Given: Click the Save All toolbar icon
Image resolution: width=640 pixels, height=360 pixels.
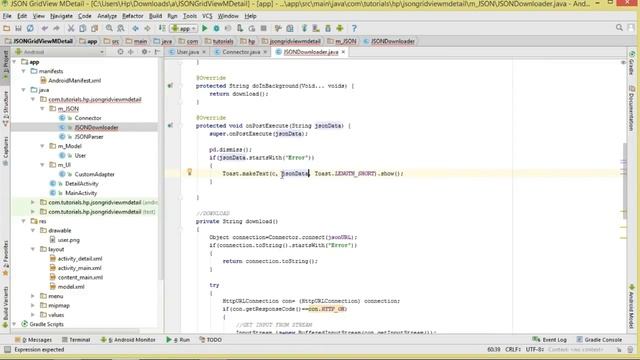Looking at the screenshot, I should pyautogui.click(x=18, y=28).
